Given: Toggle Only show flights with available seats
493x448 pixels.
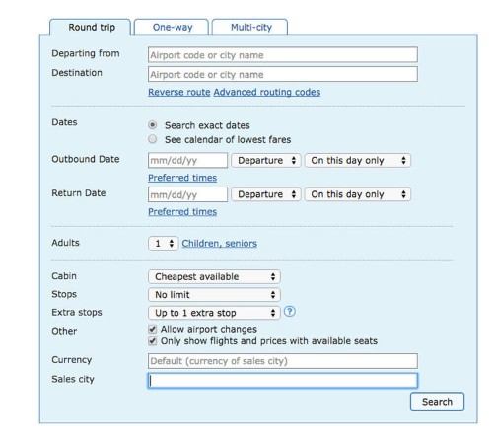Looking at the screenshot, I should (x=152, y=341).
